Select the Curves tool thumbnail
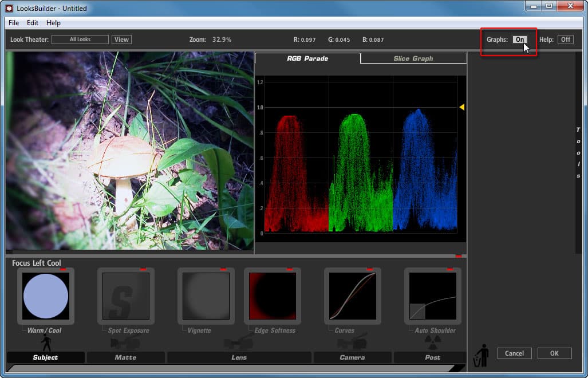Image resolution: width=588 pixels, height=378 pixels. coord(353,296)
